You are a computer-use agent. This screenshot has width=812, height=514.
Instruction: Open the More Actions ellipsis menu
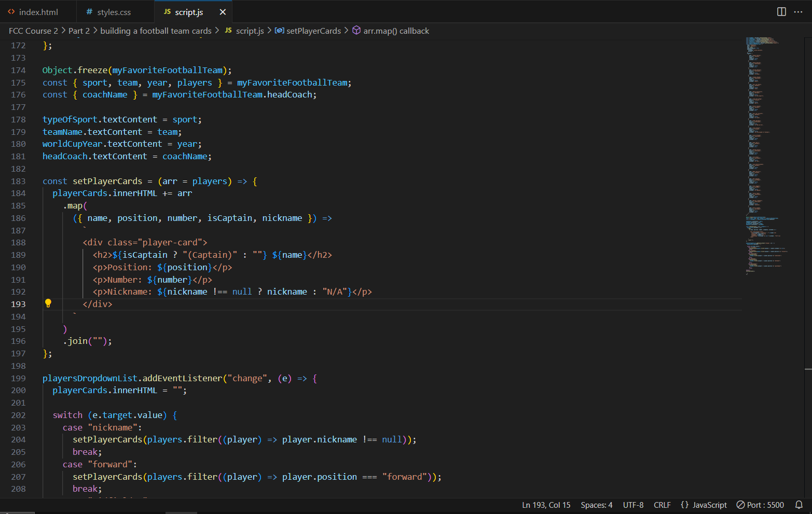pyautogui.click(x=798, y=12)
